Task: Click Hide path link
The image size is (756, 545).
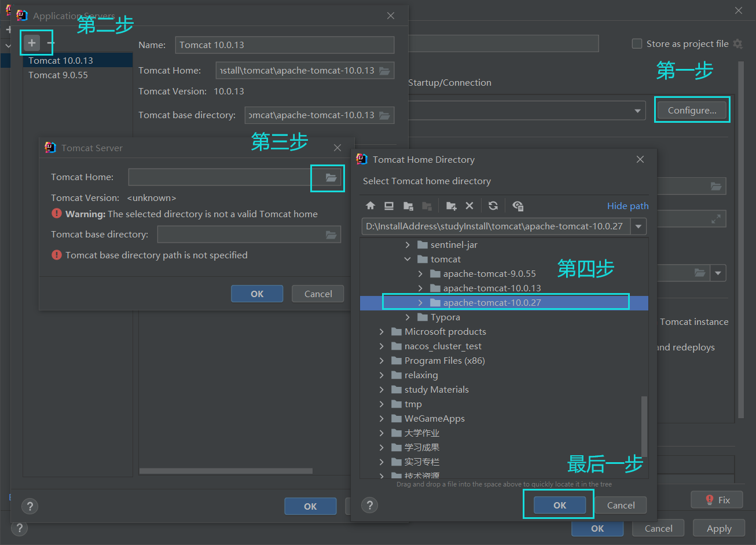Action: (627, 206)
